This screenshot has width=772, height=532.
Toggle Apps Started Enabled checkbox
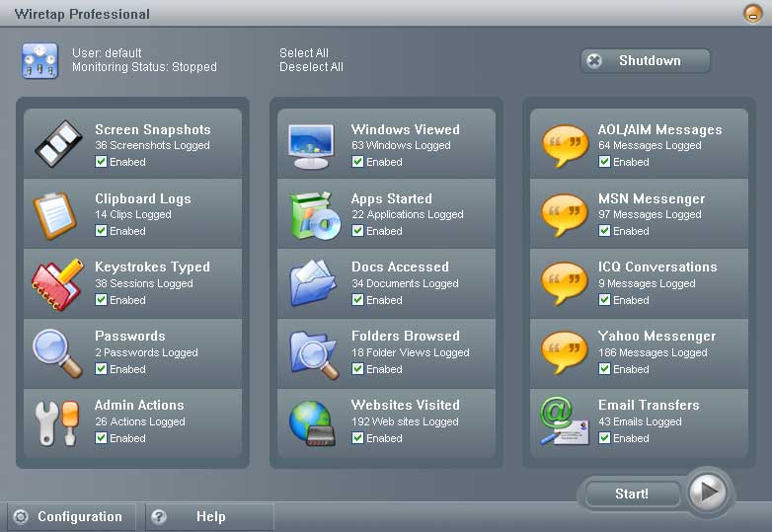point(358,230)
